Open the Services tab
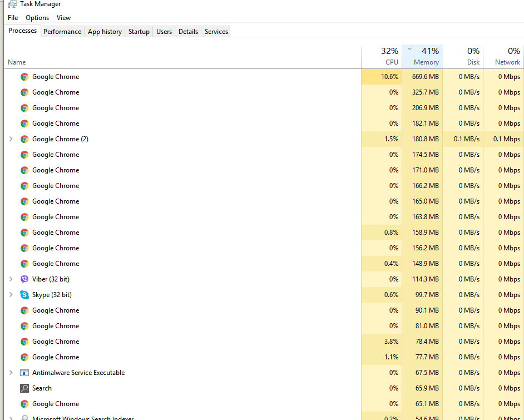524x420 pixels. (x=216, y=32)
